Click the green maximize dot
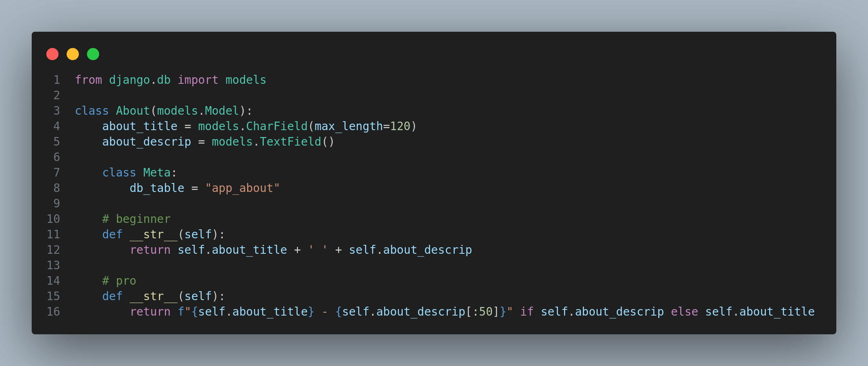868x366 pixels. coord(93,54)
